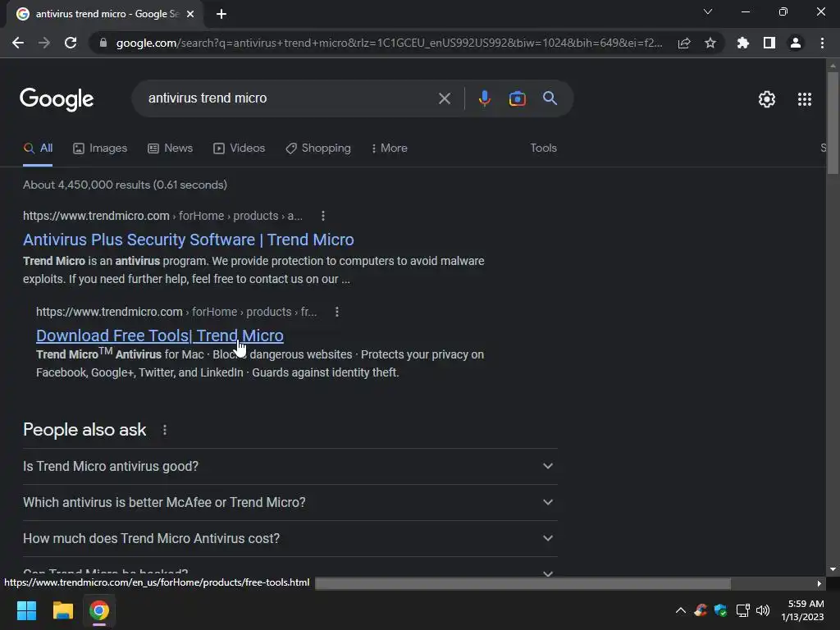This screenshot has height=630, width=840.
Task: Search by image with the camera icon
Action: point(517,98)
